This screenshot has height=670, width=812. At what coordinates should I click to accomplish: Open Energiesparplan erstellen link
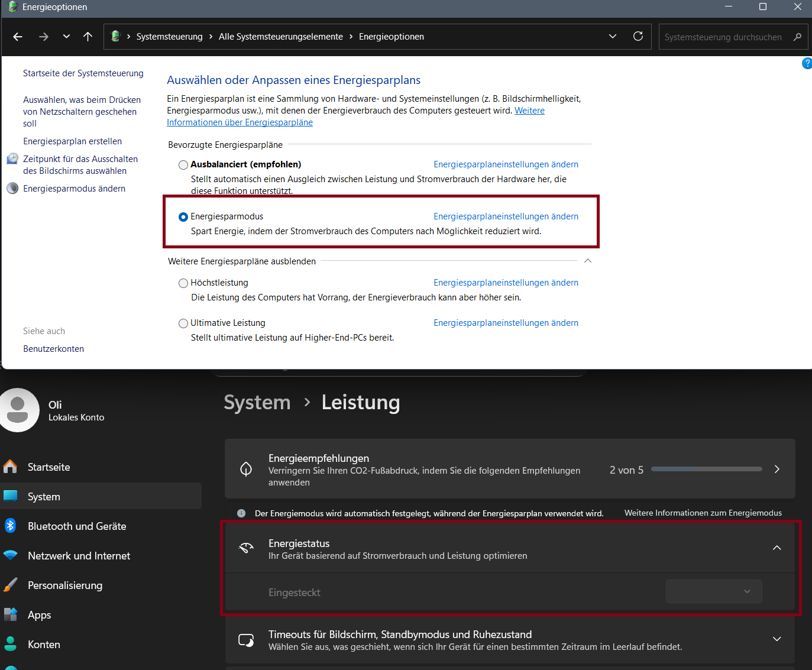pos(73,141)
